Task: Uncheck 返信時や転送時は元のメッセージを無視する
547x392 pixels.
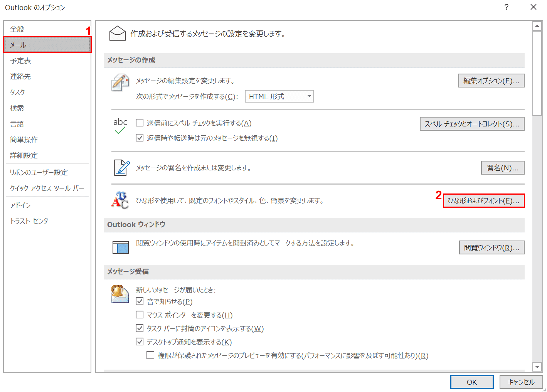Action: [x=140, y=138]
